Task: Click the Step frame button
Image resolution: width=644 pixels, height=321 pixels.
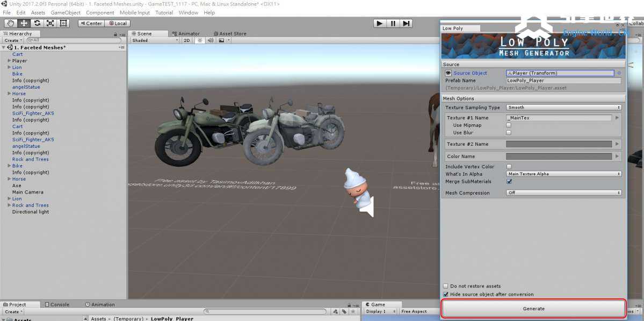Action: (x=406, y=24)
